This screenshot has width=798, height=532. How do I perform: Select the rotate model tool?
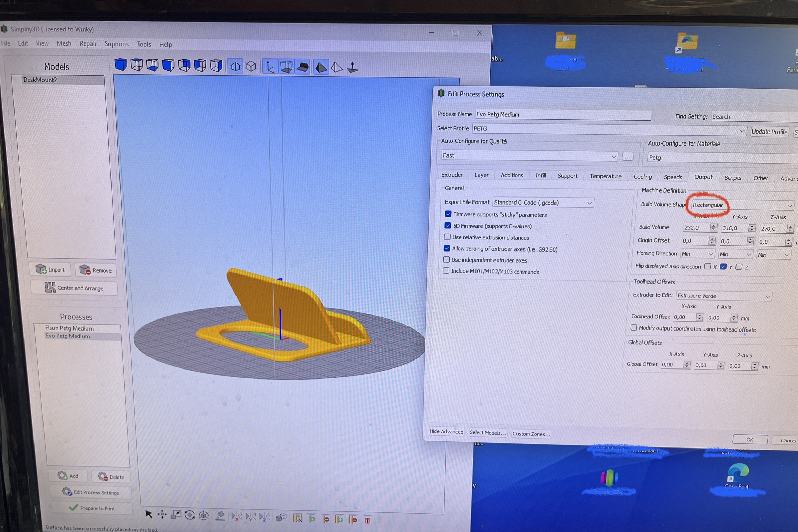pyautogui.click(x=190, y=515)
